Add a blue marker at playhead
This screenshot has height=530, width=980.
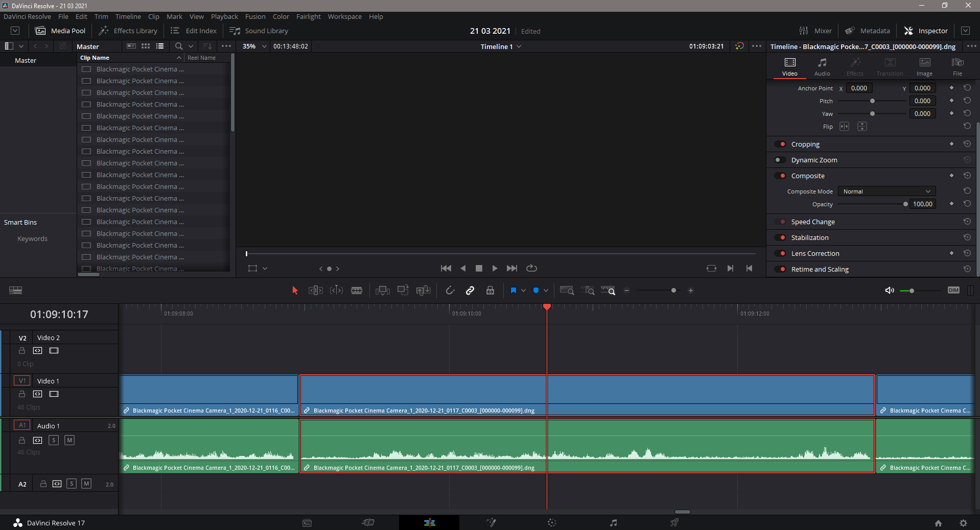[x=536, y=291]
